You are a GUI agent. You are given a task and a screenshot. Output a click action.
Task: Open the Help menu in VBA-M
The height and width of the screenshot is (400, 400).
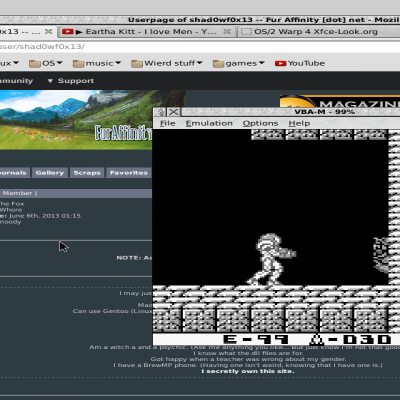[299, 123]
